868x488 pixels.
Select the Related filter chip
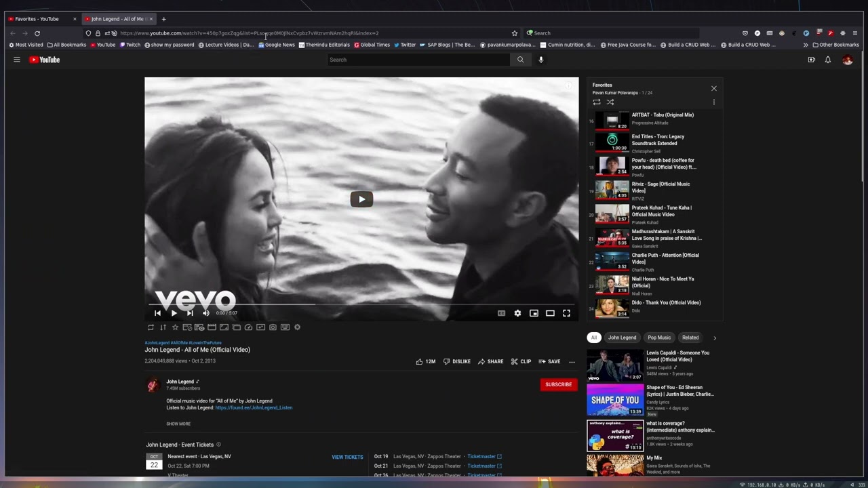point(690,338)
